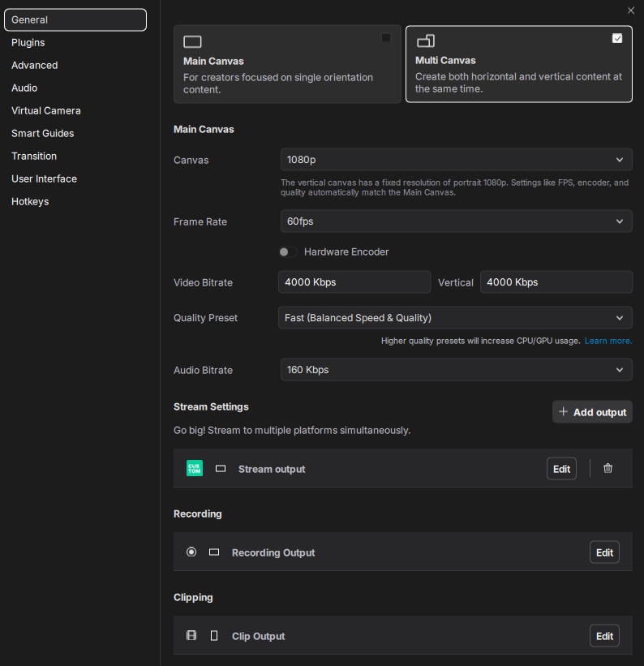Delete Stream output with the trash icon
This screenshot has width=644, height=666.
(x=608, y=468)
